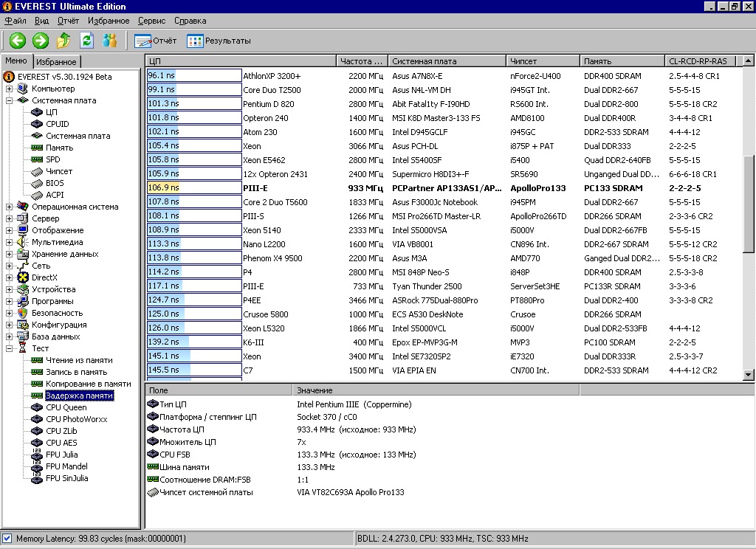Select the FPU Julia benchmark
The width and height of the screenshot is (756, 549).
[x=61, y=455]
